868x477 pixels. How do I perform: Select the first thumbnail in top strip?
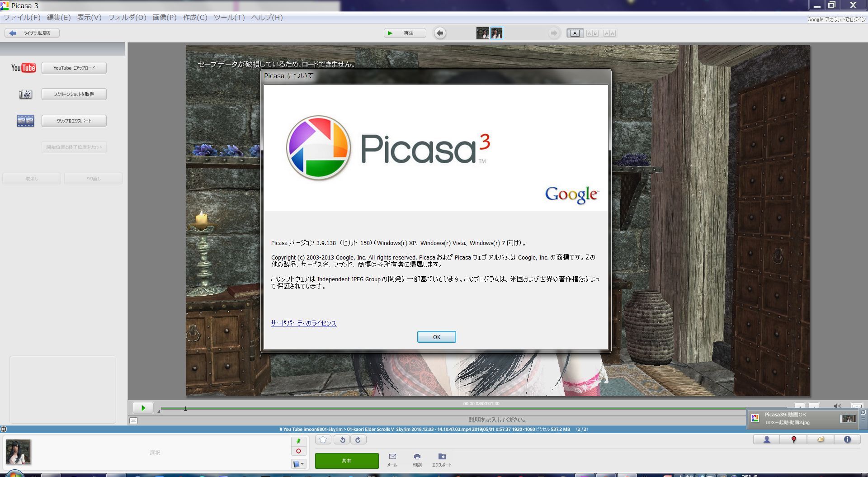click(482, 33)
